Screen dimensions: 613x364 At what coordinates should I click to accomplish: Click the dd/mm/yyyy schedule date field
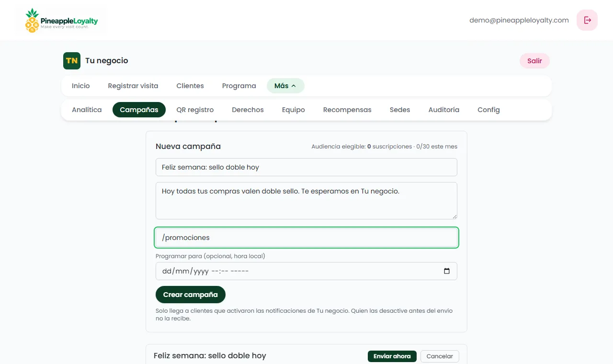306,271
